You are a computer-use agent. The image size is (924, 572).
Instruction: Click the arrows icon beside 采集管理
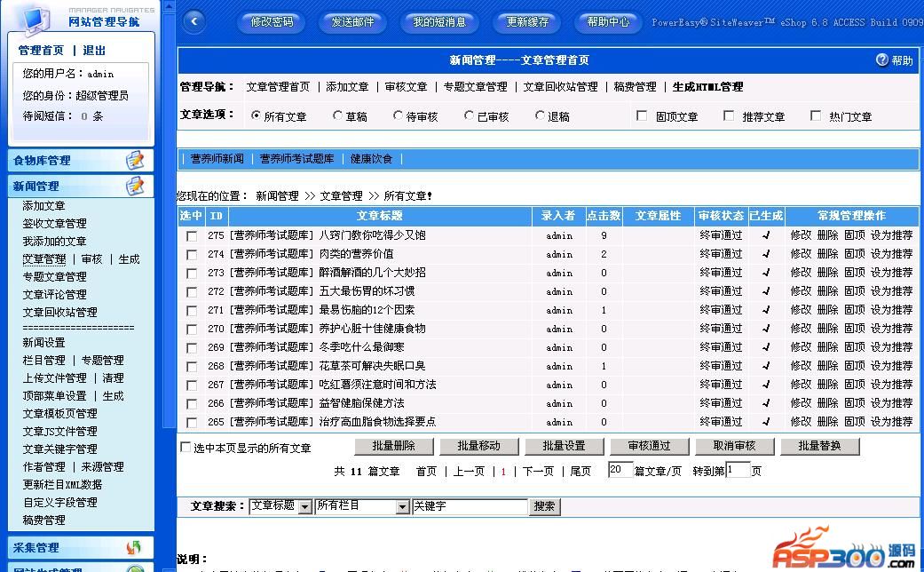point(134,547)
